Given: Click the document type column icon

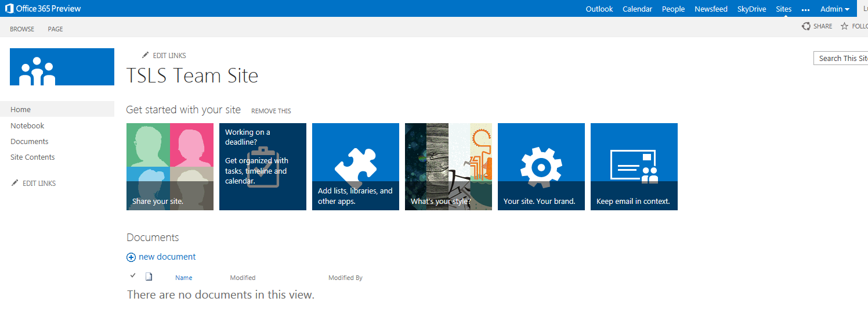Looking at the screenshot, I should (x=149, y=276).
